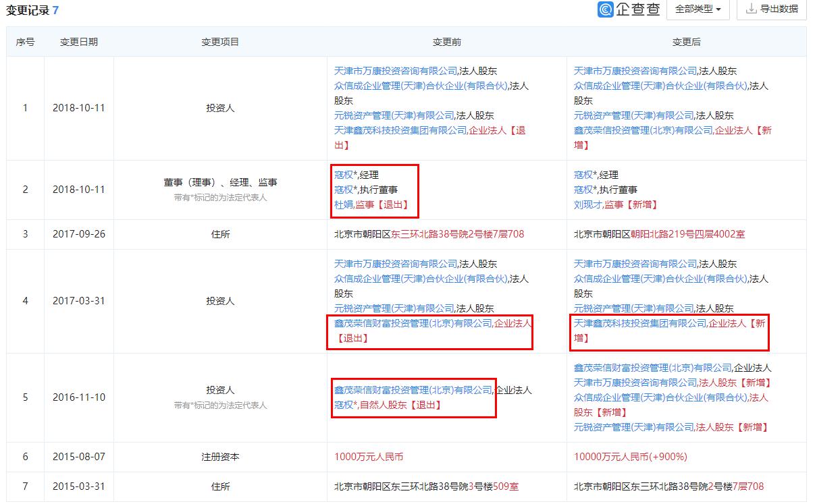Select the 注册资本 change item cell
The width and height of the screenshot is (815, 504).
coord(220,457)
